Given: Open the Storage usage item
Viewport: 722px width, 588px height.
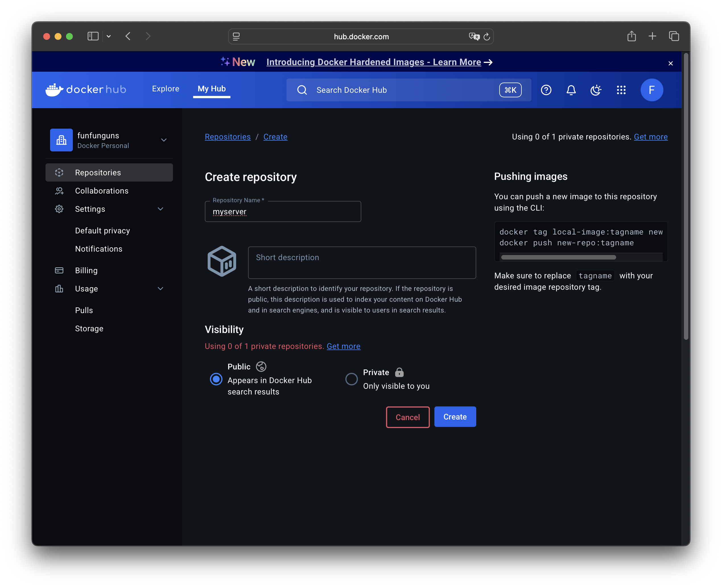Looking at the screenshot, I should [x=89, y=328].
